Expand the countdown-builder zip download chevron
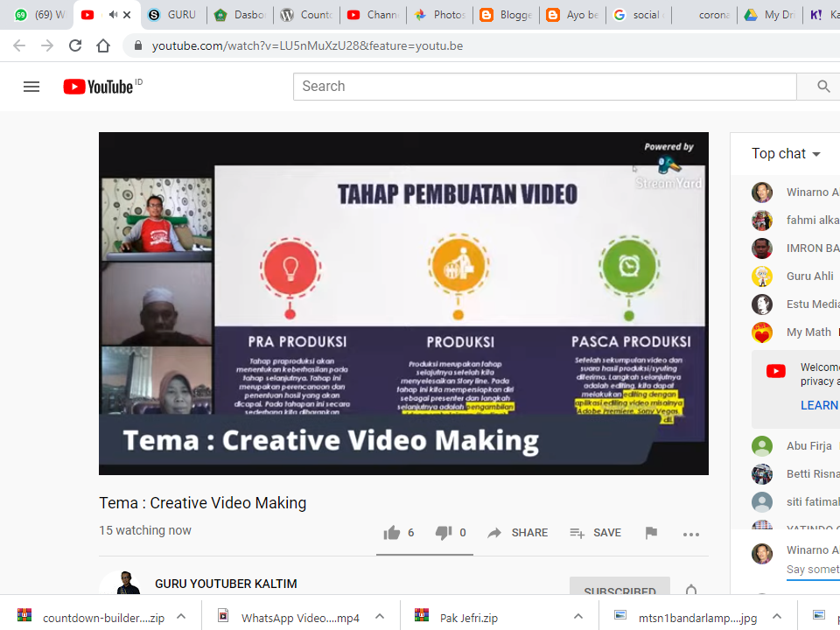The height and width of the screenshot is (630, 840). tap(180, 616)
